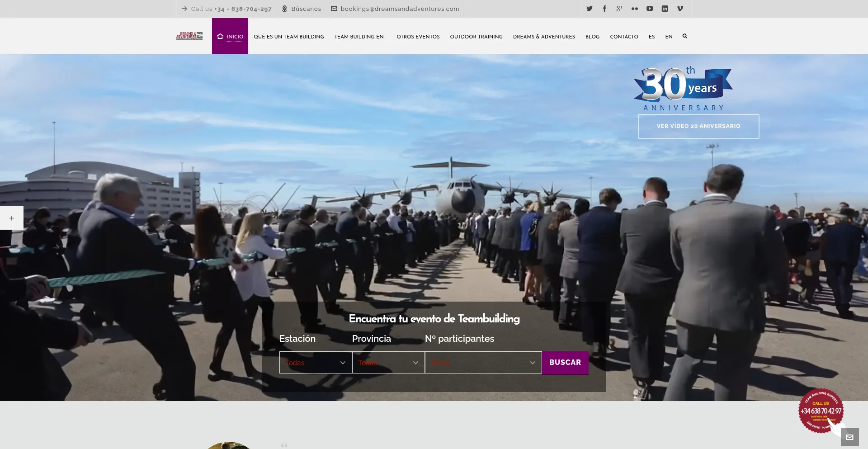Open the YouTube social icon
Viewport: 868px width, 449px height.
650,9
